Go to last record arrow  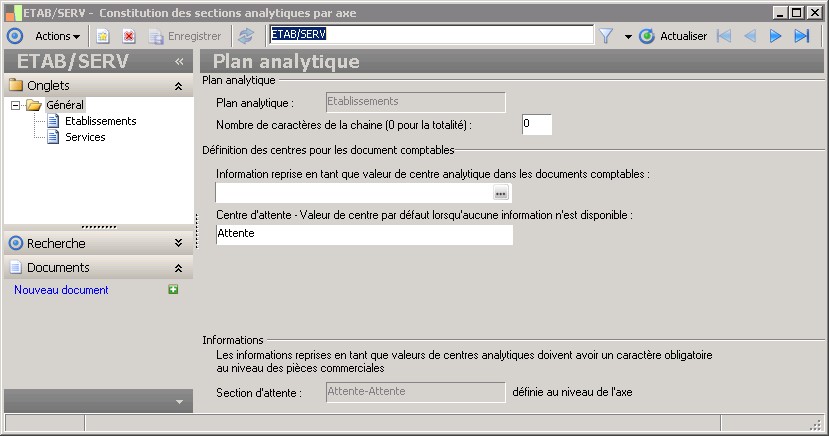(802, 36)
